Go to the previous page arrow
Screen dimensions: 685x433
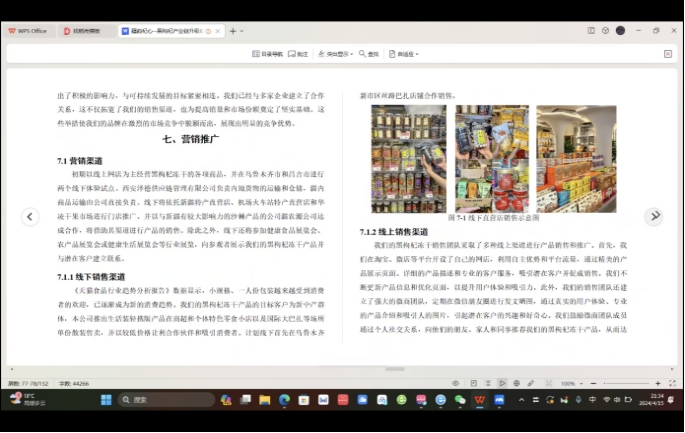click(31, 216)
